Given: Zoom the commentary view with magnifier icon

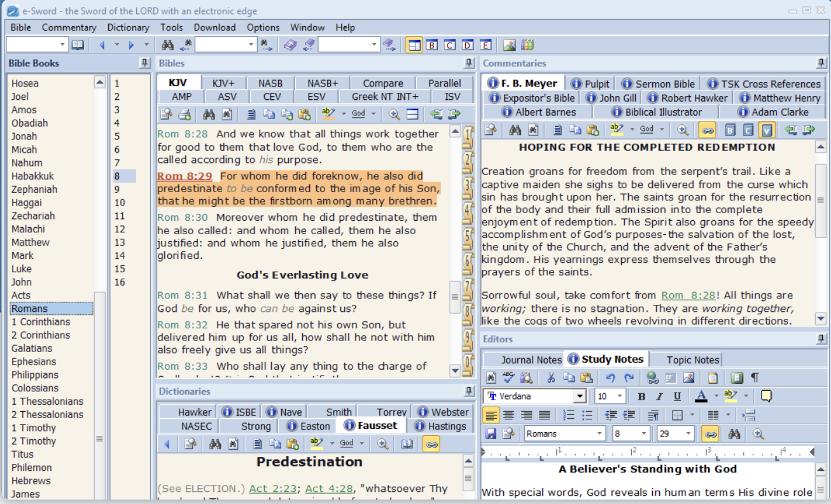Looking at the screenshot, I should tap(683, 129).
